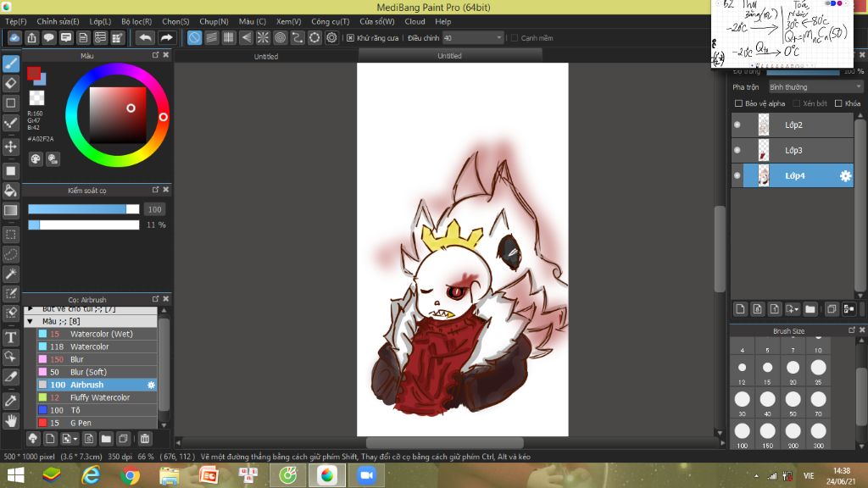Select the Text tool

click(11, 337)
